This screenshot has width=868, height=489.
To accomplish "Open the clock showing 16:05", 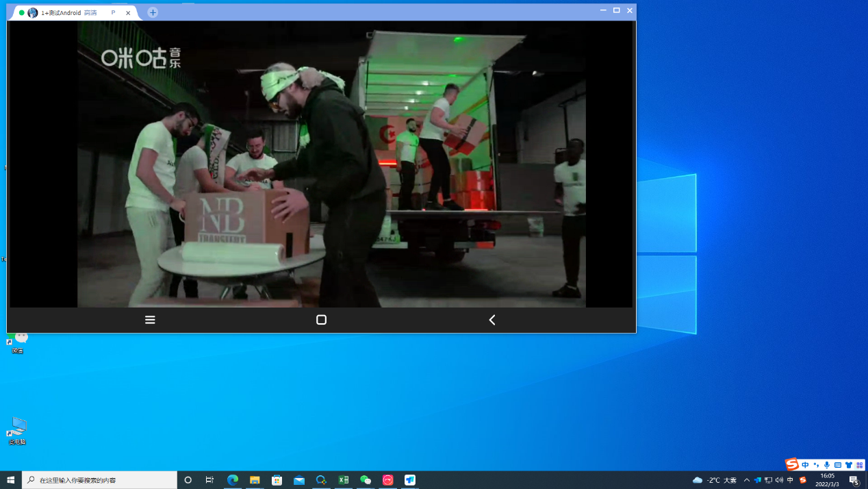I will 827,480.
